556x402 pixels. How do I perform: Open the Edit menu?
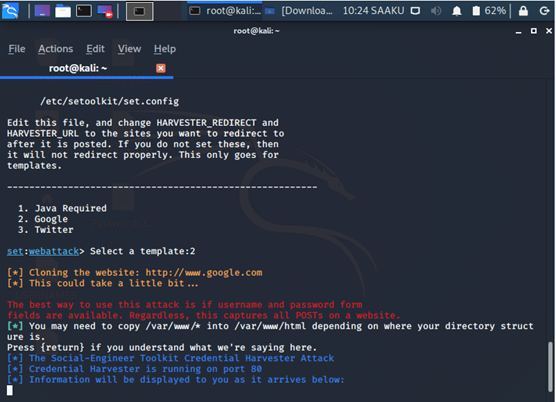tap(95, 49)
